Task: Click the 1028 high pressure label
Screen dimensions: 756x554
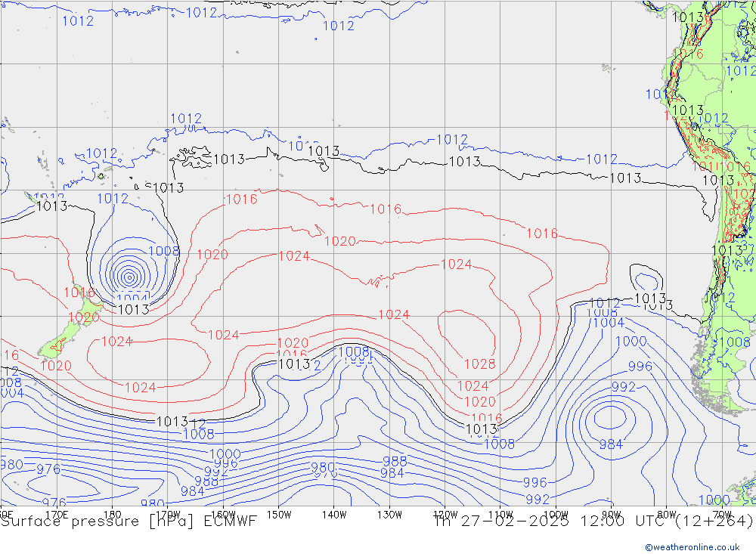Action: click(480, 364)
